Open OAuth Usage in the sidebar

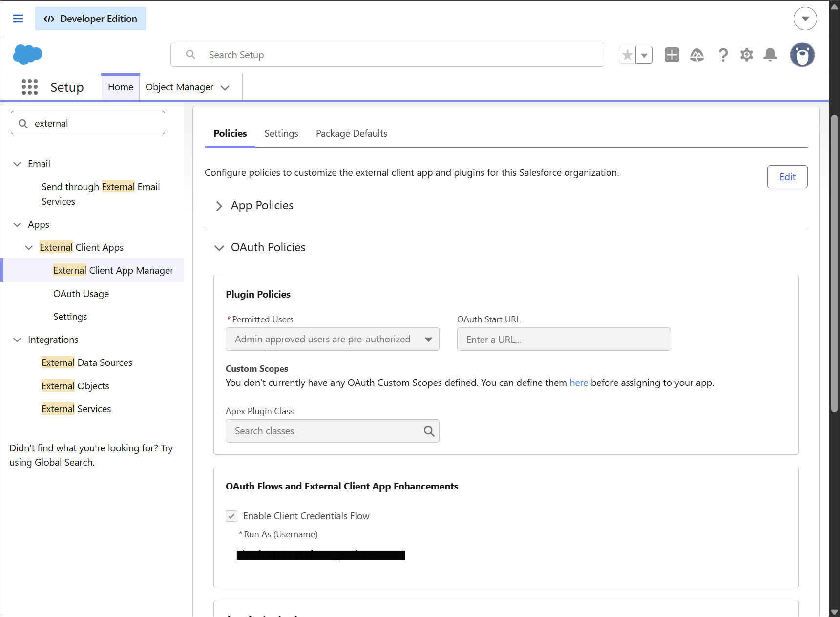(81, 294)
